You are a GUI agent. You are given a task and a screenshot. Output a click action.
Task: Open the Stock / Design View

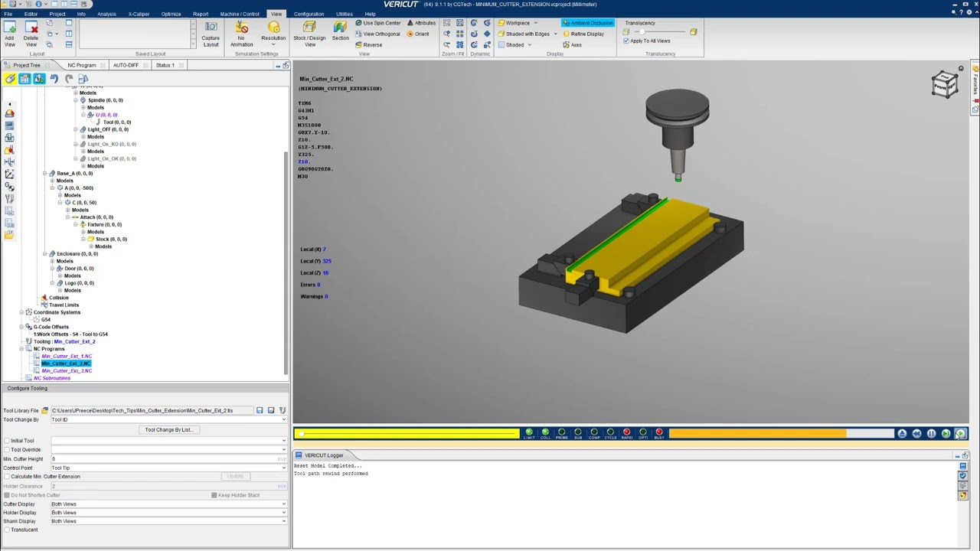click(309, 34)
